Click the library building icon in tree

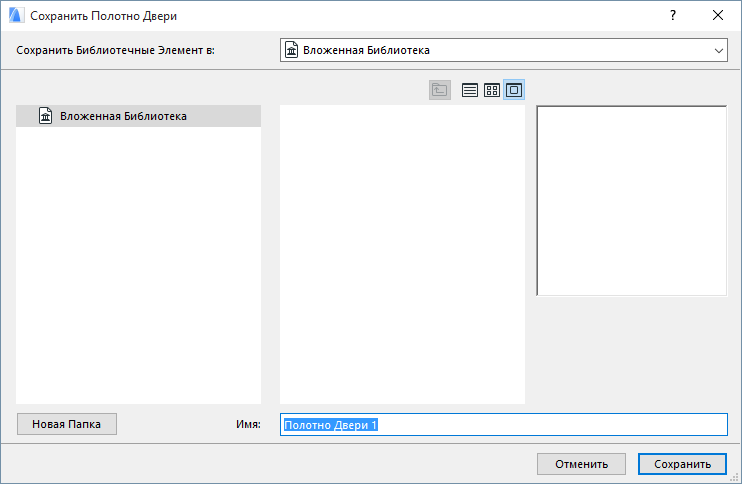coord(45,116)
